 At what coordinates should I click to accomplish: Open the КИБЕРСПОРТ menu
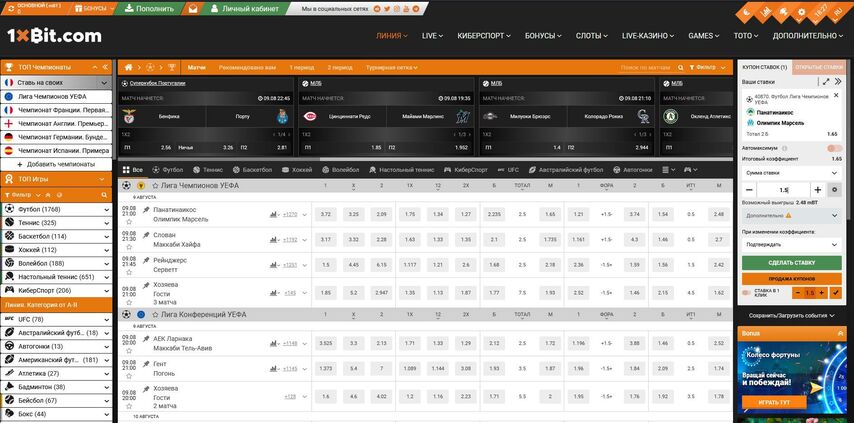[484, 36]
